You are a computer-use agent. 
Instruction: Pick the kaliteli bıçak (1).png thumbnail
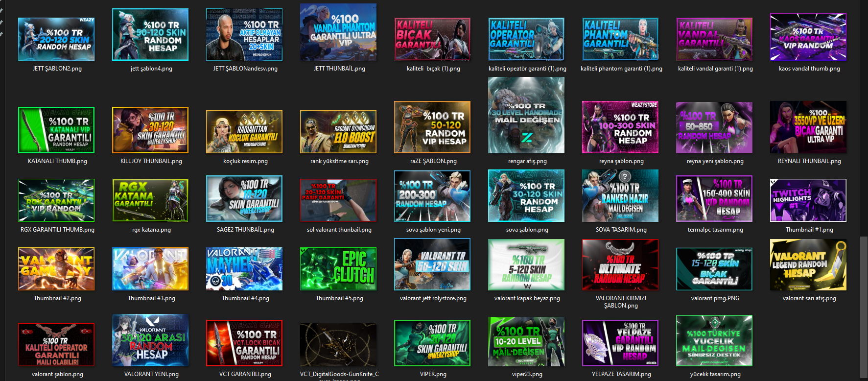tap(432, 39)
